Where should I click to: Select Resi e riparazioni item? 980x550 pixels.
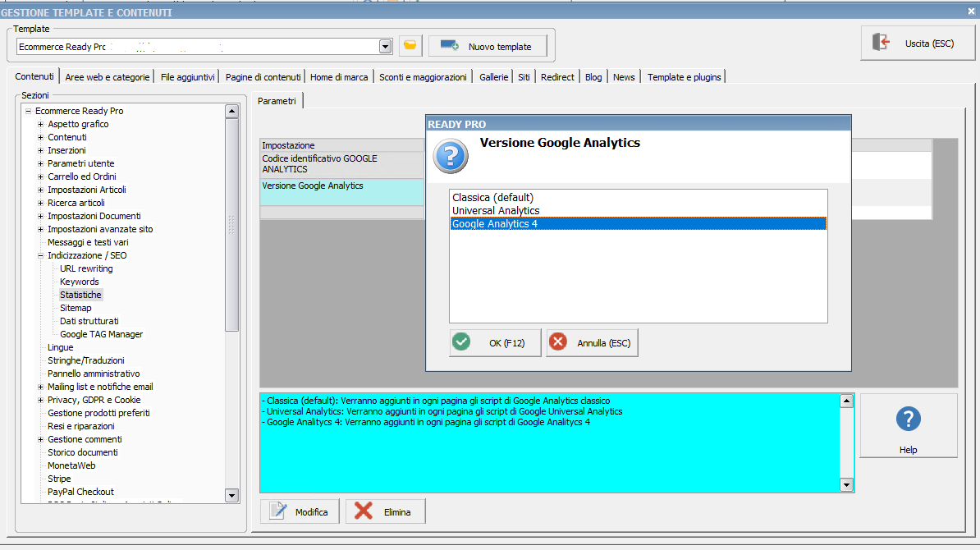pos(81,425)
